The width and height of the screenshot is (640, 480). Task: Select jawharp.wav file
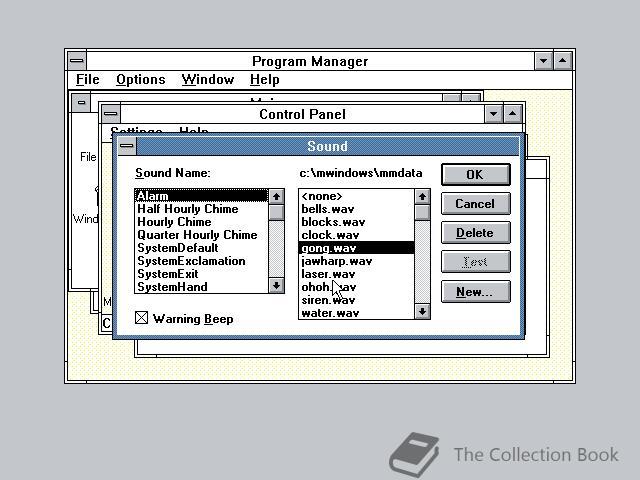[x=357, y=261]
